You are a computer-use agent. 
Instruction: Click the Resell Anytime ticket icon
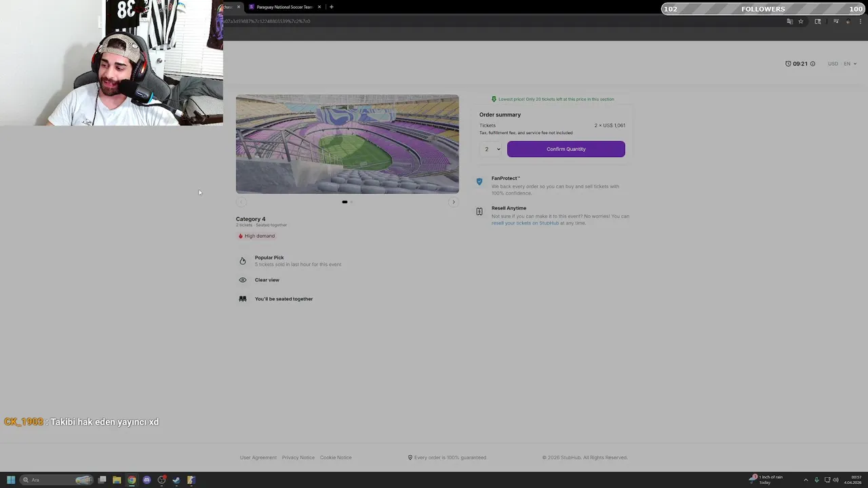pos(479,211)
